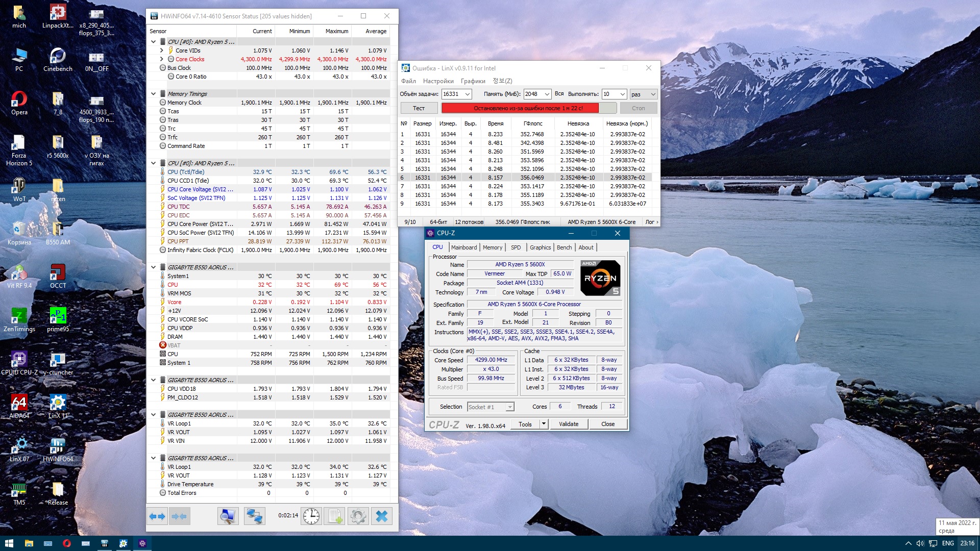The image size is (980, 551).
Task: Open CPU-Z Bench tab
Action: [x=564, y=247]
